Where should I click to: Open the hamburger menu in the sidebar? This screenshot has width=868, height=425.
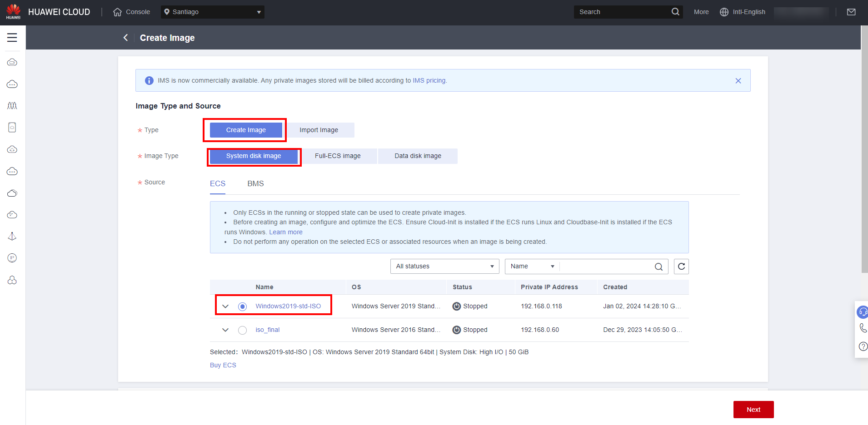pyautogui.click(x=12, y=38)
